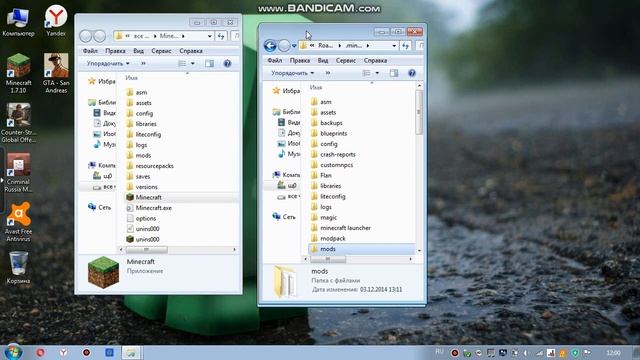Select Сеть in the right window's navigation pane
Screen dimensions: 640x360
tap(284, 217)
